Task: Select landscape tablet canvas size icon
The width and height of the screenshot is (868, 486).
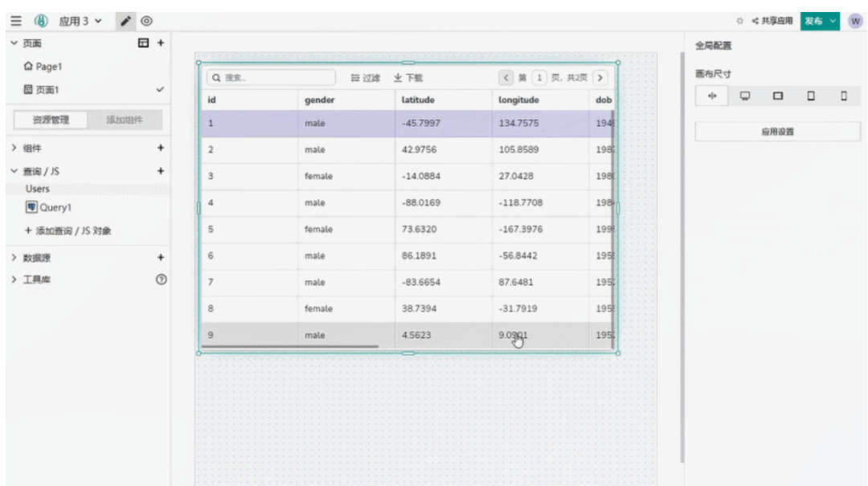Action: [778, 96]
